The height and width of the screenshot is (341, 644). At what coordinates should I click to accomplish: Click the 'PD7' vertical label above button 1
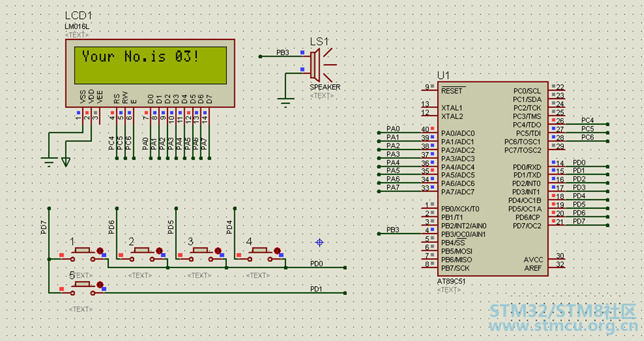click(x=44, y=227)
